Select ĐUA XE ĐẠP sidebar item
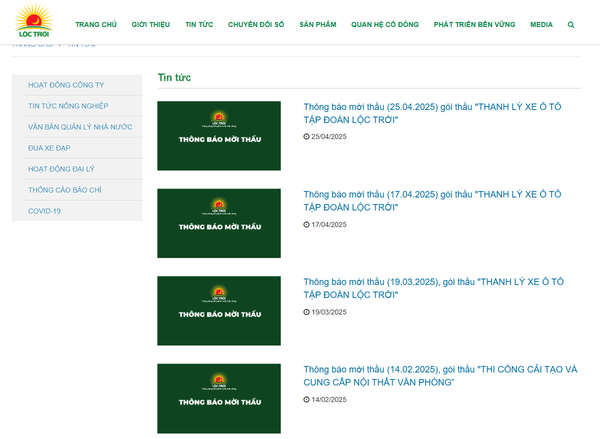 (x=50, y=148)
